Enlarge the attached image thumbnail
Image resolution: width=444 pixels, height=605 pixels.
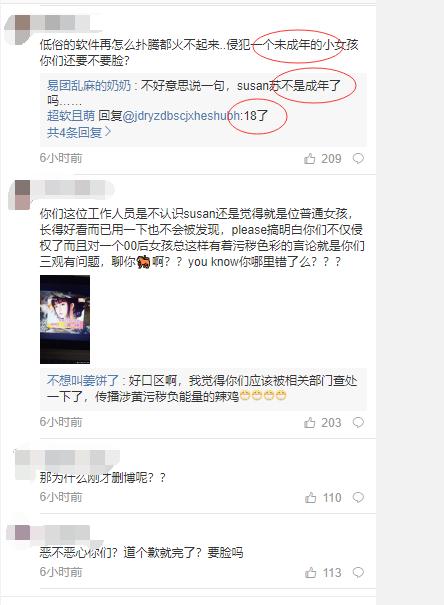tap(65, 319)
